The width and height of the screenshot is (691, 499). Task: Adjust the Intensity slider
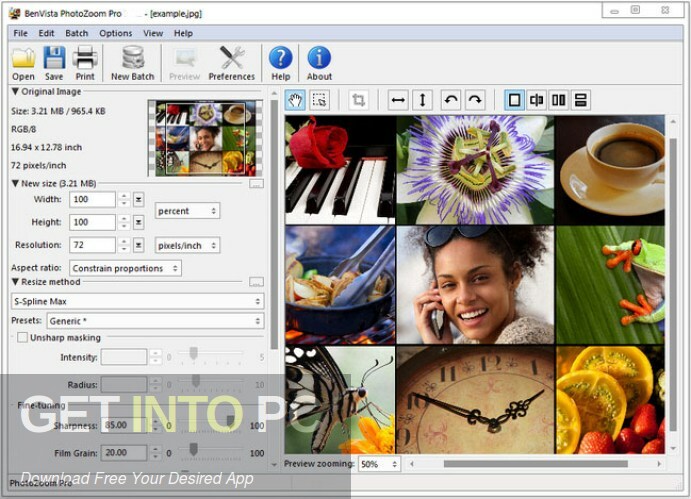[193, 353]
